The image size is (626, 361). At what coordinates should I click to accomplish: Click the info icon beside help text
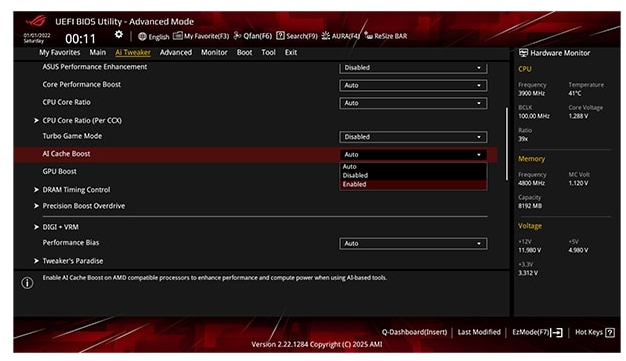point(27,283)
